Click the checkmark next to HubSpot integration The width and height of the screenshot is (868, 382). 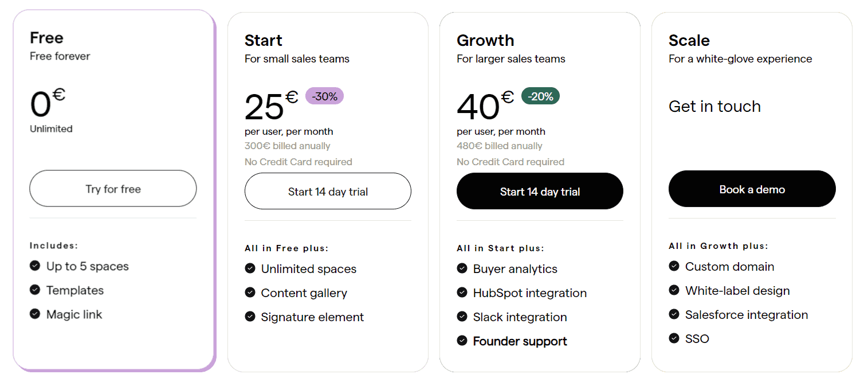pyautogui.click(x=462, y=293)
